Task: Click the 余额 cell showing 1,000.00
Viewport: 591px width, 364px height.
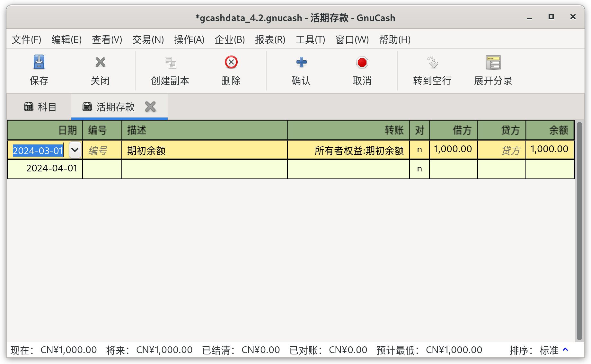Action: [x=550, y=150]
